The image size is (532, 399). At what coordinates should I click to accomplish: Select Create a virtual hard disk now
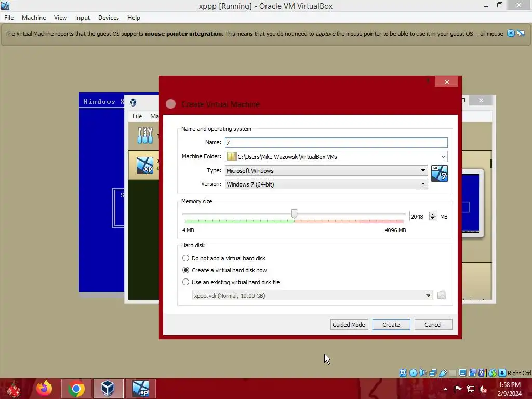(224, 270)
